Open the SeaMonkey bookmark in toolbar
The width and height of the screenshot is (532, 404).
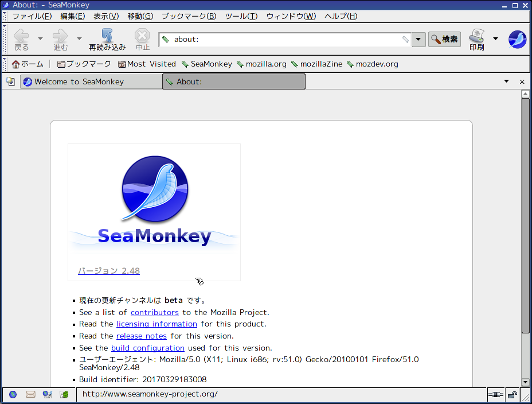(x=206, y=64)
